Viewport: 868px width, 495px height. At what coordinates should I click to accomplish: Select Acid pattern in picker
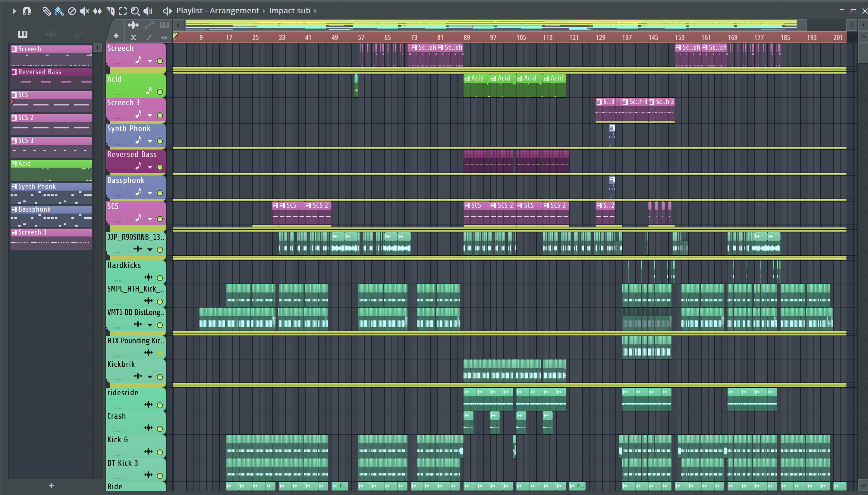(51, 170)
